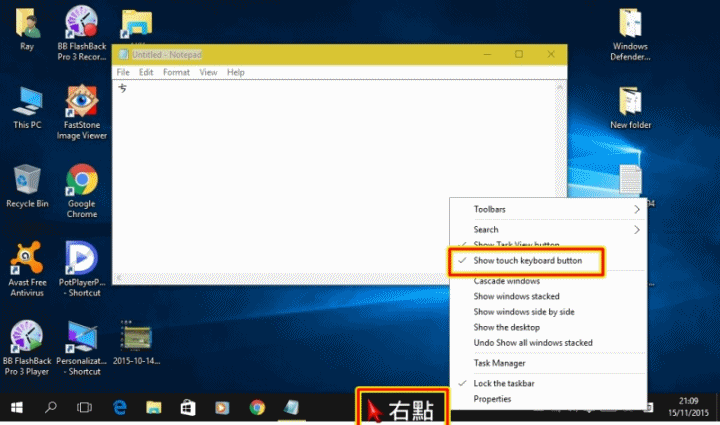Close the Notepad window

tap(551, 54)
